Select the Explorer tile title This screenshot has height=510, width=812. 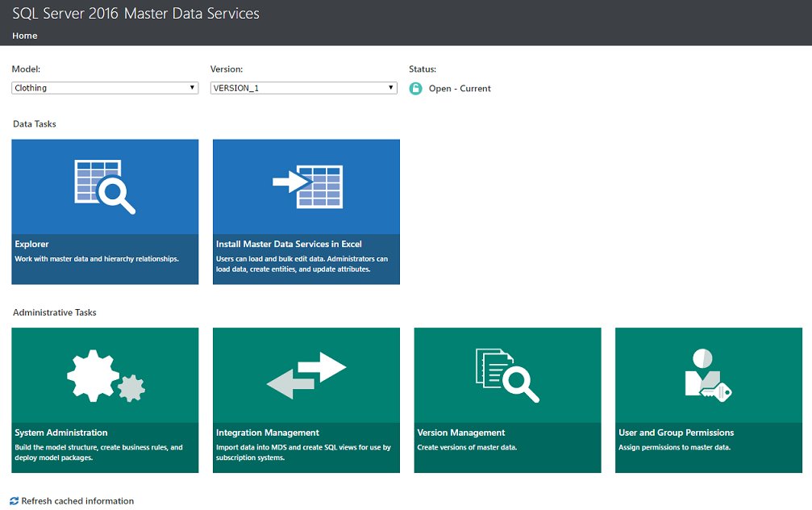pyautogui.click(x=31, y=245)
